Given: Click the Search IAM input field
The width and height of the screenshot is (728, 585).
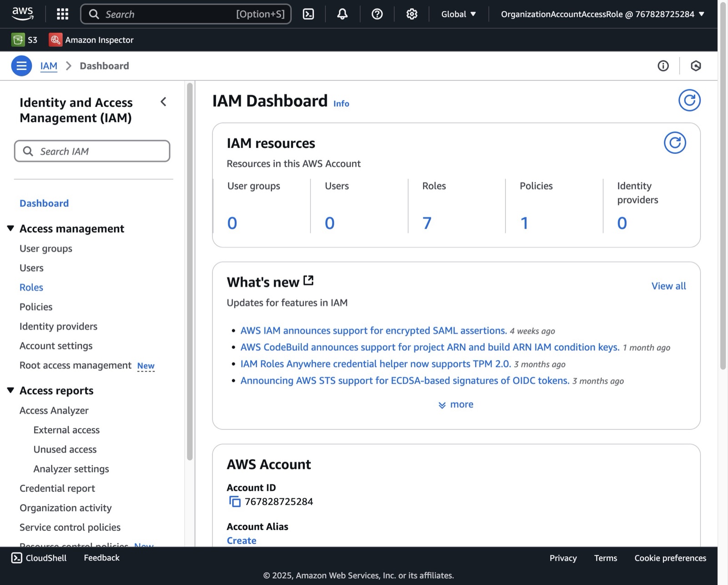Looking at the screenshot, I should coord(92,151).
